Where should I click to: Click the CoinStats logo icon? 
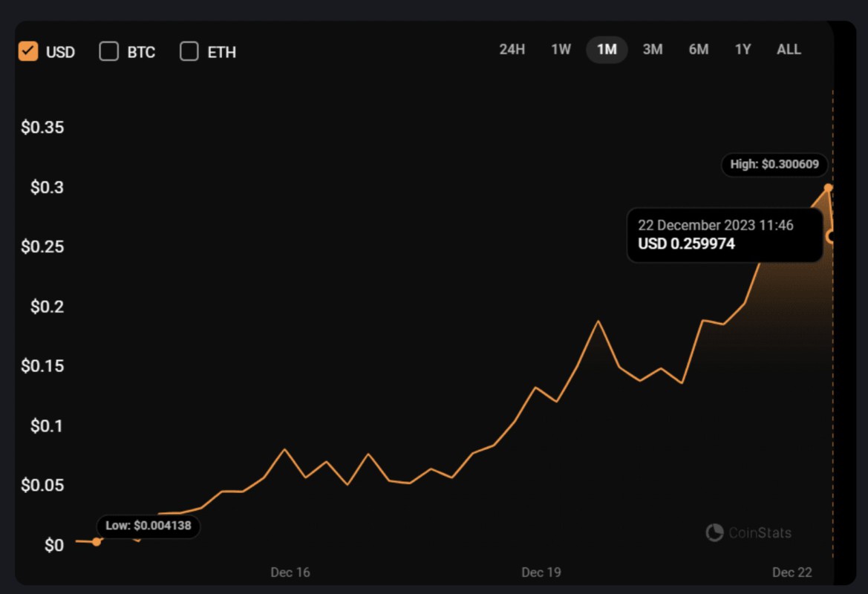(x=714, y=532)
